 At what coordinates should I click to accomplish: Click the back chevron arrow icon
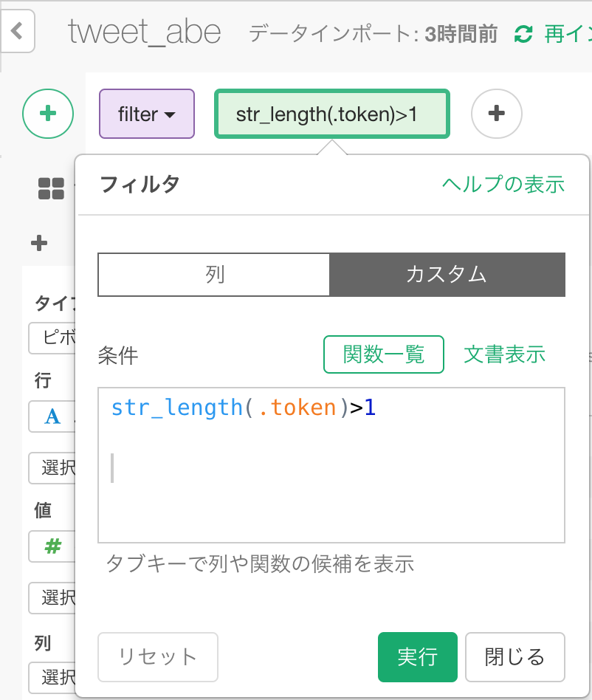pos(17,31)
